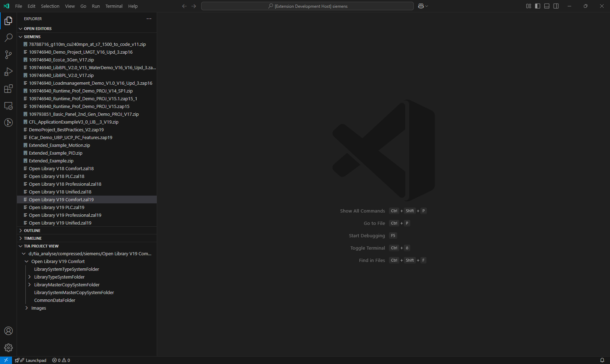610x364 pixels.
Task: Select Open Library V18 PLC.zal18 file
Action: [87, 176]
